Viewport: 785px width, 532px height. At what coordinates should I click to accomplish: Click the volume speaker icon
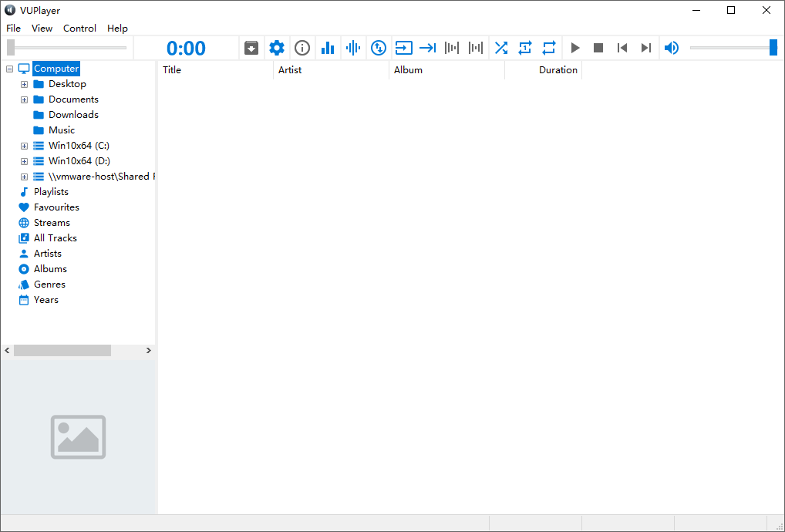672,48
